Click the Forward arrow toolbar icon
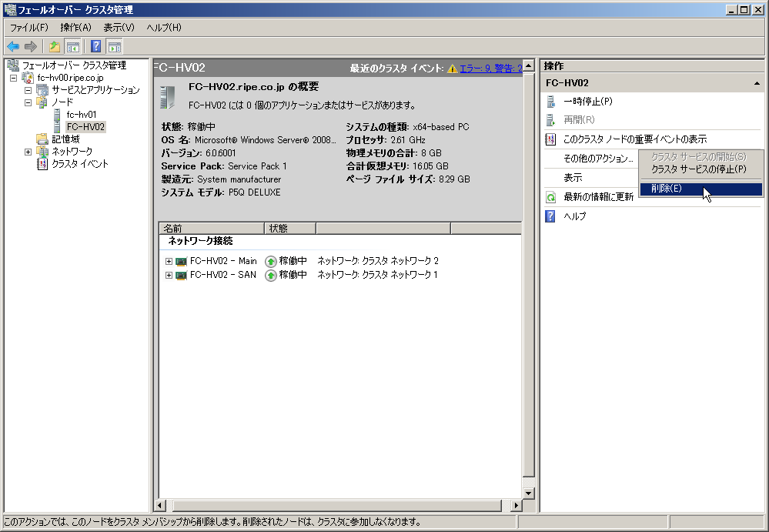 pos(31,47)
